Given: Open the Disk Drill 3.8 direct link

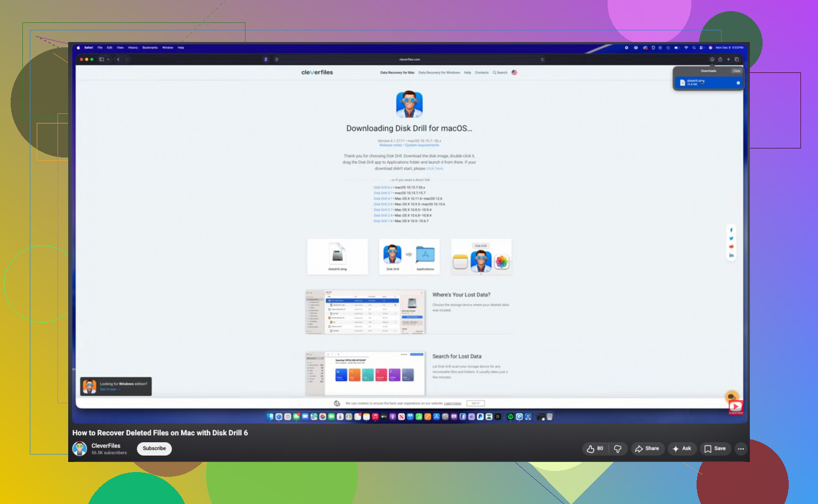Looking at the screenshot, I should pyautogui.click(x=382, y=204).
